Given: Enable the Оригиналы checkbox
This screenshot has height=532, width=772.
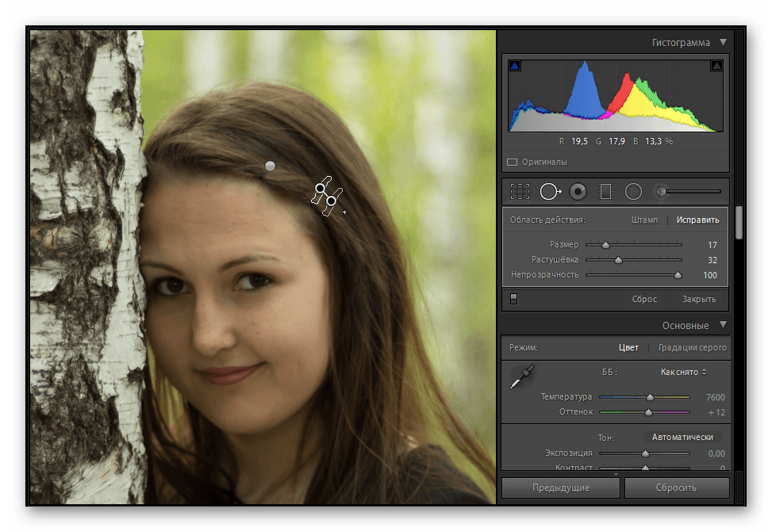Looking at the screenshot, I should click(512, 162).
